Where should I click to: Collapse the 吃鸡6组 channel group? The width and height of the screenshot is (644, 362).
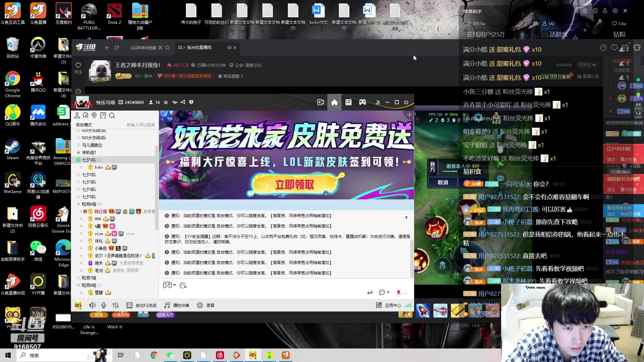tap(78, 204)
